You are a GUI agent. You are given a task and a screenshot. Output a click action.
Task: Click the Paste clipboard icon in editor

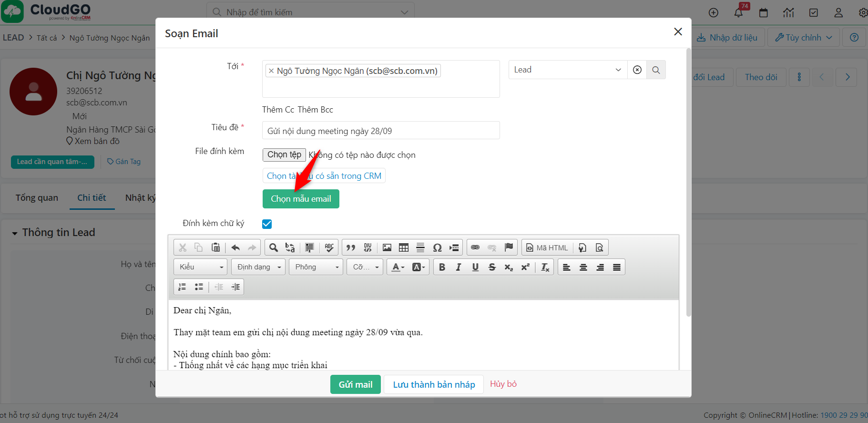216,248
